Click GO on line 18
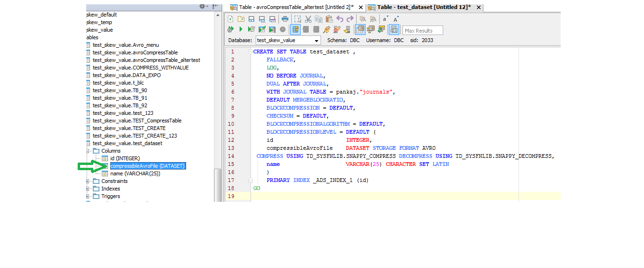 pyautogui.click(x=257, y=188)
